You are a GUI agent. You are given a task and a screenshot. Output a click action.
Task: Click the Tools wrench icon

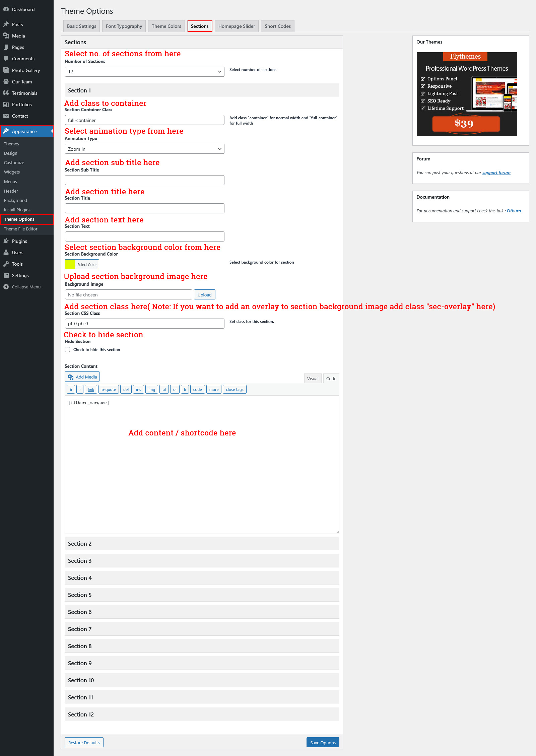point(6,264)
